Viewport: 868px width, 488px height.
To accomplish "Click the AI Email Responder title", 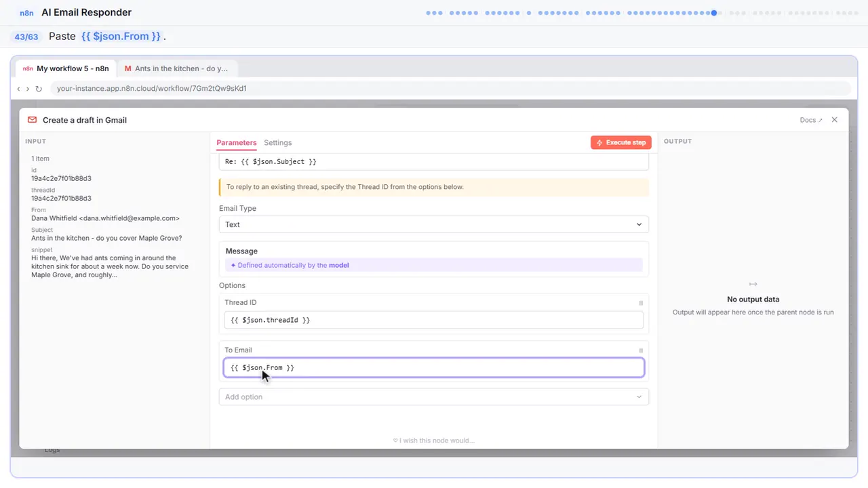I will [86, 13].
